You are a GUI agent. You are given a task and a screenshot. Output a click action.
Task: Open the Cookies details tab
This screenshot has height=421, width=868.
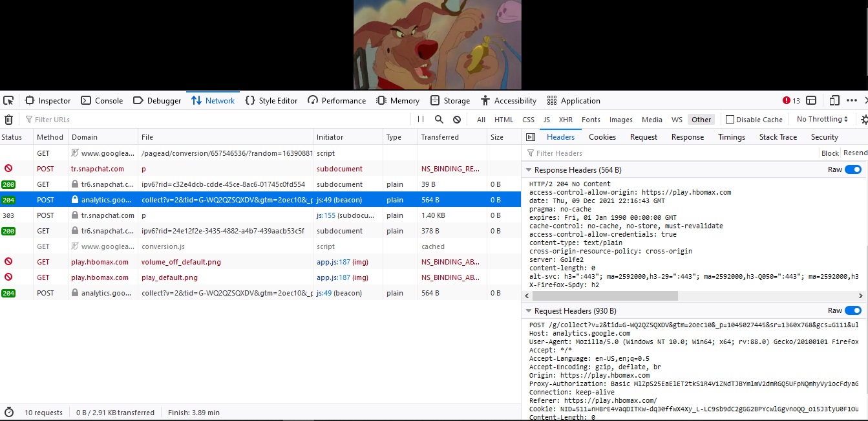[x=602, y=137]
